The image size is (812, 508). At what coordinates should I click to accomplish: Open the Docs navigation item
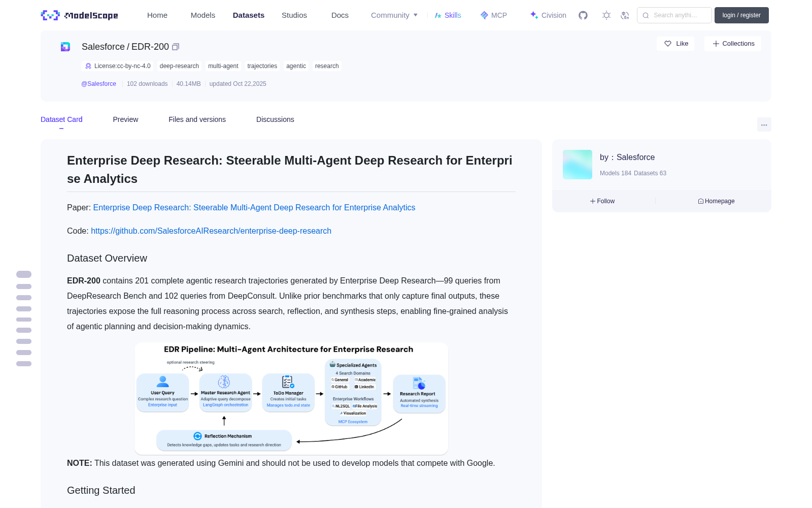[340, 15]
